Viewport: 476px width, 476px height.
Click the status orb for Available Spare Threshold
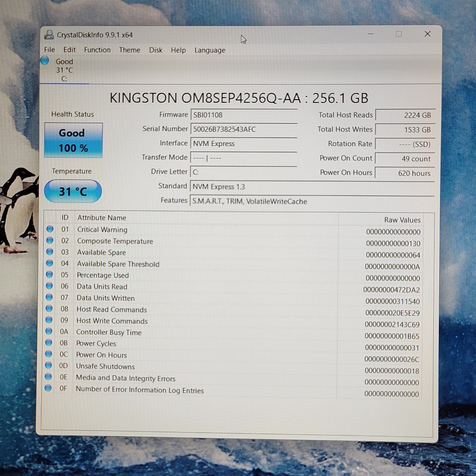[50, 263]
